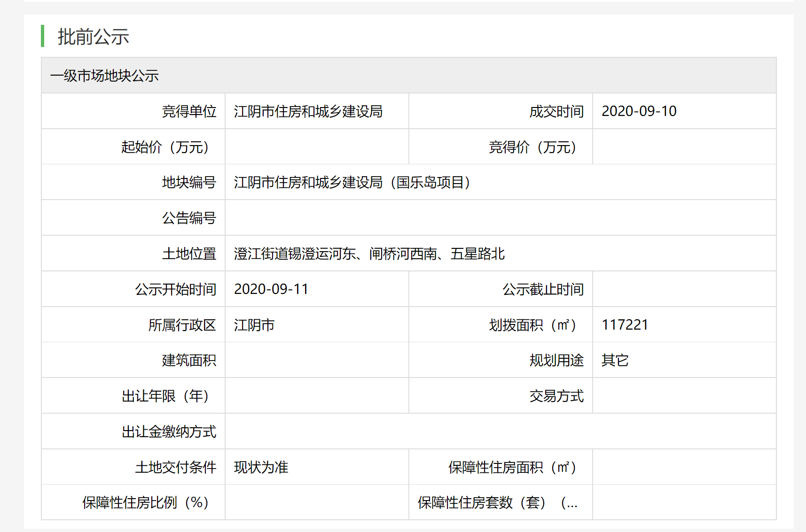Click the truncated 保障性住房套数（套） label
806x532 pixels.
point(498,503)
